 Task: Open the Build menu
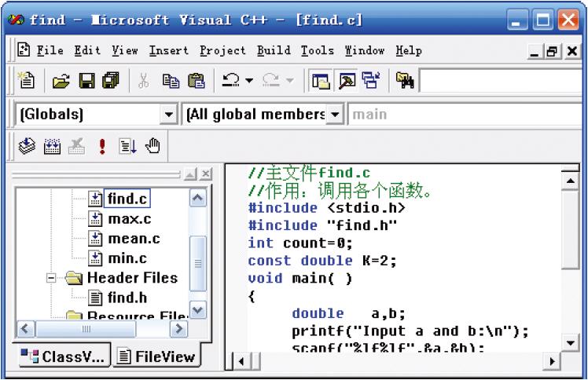(x=274, y=50)
